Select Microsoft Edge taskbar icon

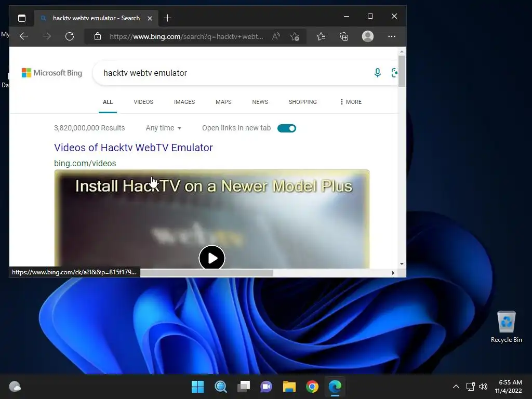tap(335, 387)
